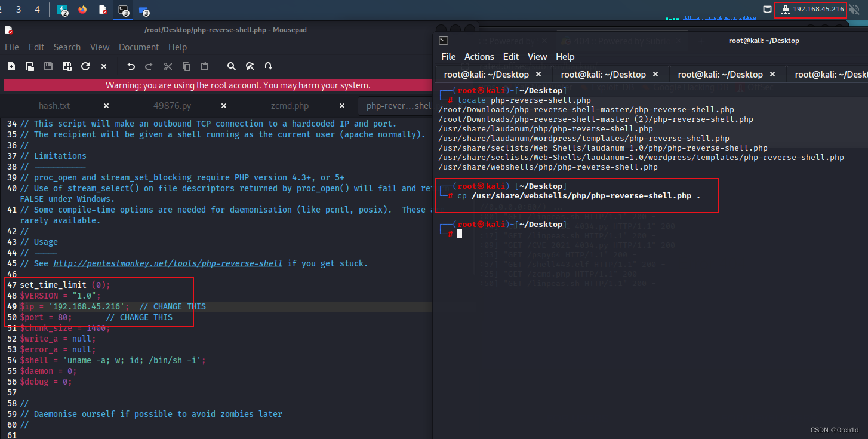Close the document with the toolbar X icon
Viewport: 868px width, 439px height.
pyautogui.click(x=104, y=66)
